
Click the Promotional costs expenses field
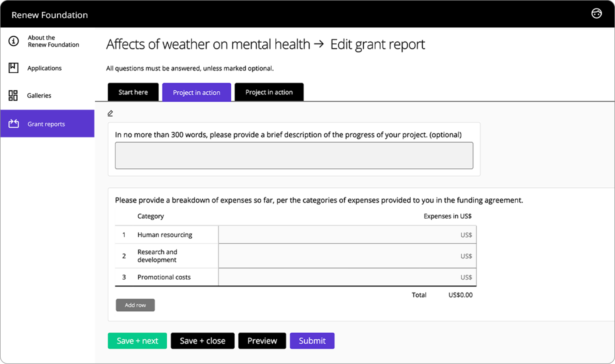347,277
